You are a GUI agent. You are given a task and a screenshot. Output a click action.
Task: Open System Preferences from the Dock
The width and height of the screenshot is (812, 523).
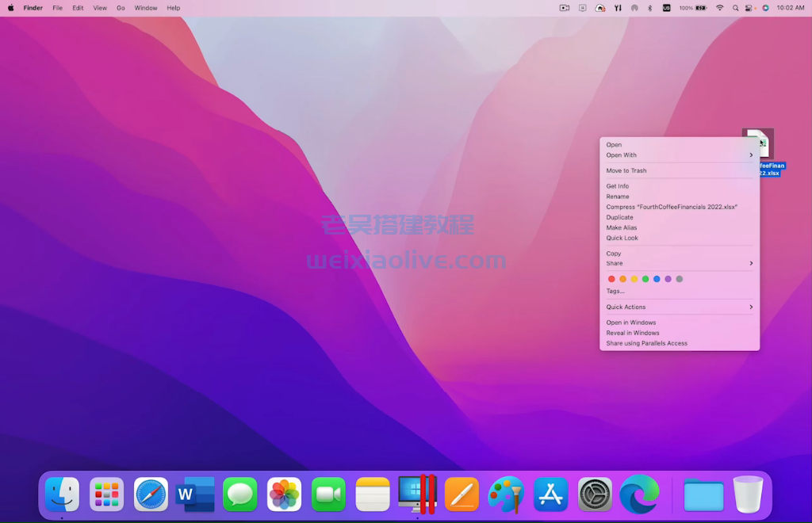coord(595,494)
